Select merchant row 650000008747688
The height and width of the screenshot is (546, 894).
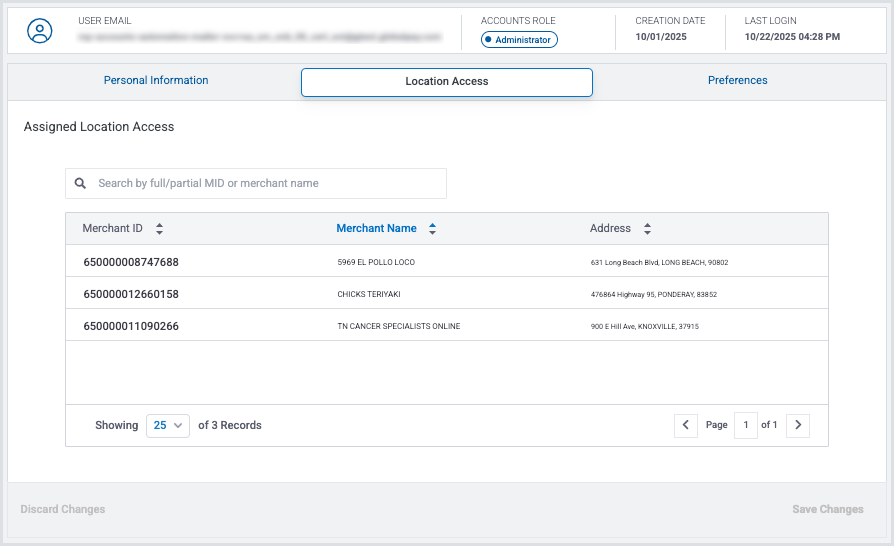[x=131, y=262]
